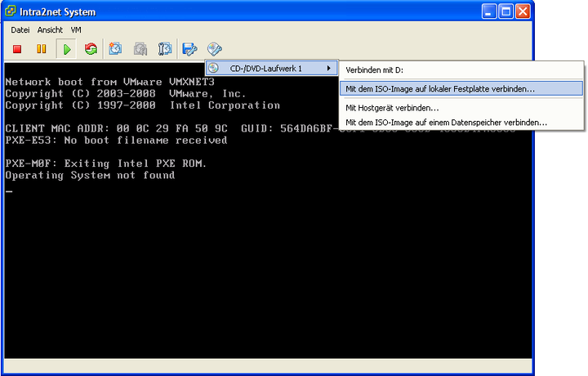Take a snapshot using the snapshot icon
Viewport: 588px width, 376px height.
pos(115,49)
